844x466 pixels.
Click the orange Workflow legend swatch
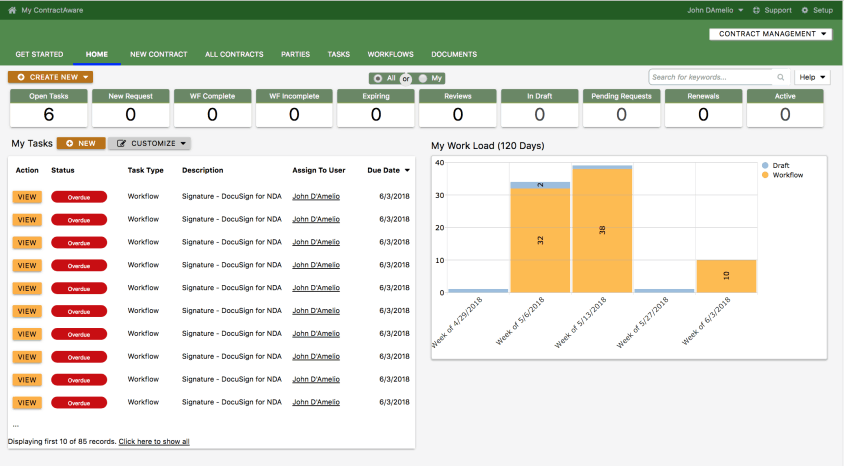pyautogui.click(x=765, y=175)
